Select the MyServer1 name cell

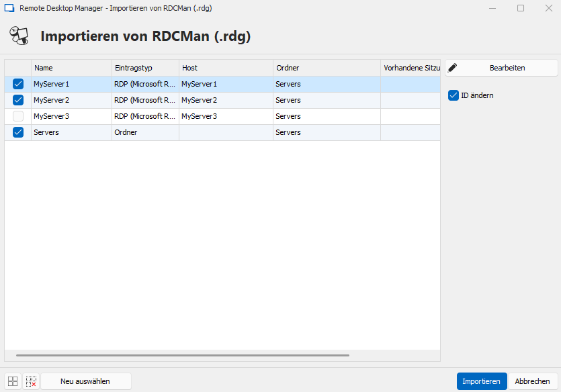click(72, 84)
